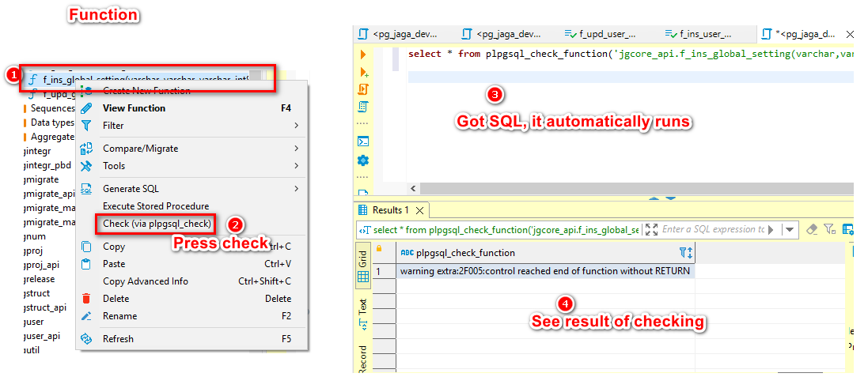Maximize the results filter panel icon
Image resolution: width=868 pixels, height=392 pixels.
[651, 229]
